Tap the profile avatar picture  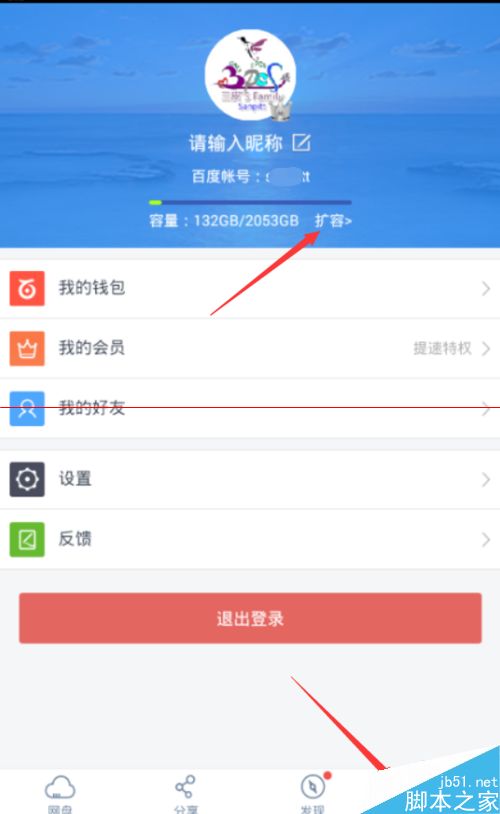tap(250, 75)
